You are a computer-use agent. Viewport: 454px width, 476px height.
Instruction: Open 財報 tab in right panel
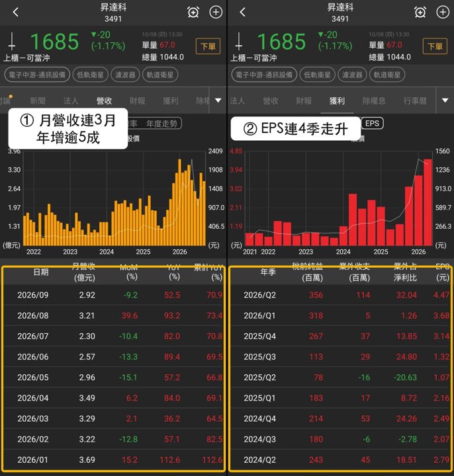coord(304,100)
